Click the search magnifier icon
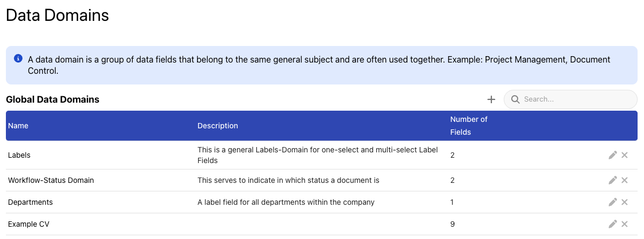This screenshot has height=239, width=644. pyautogui.click(x=516, y=99)
